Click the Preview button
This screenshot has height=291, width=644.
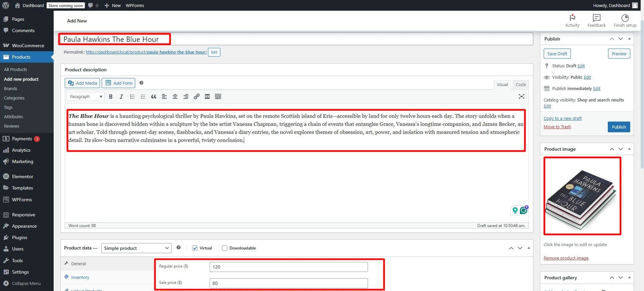619,54
